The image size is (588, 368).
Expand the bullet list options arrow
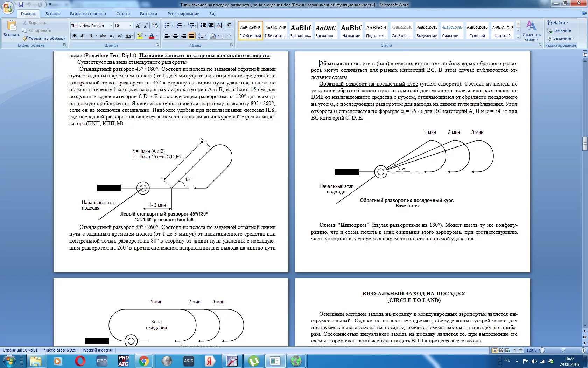[173, 26]
